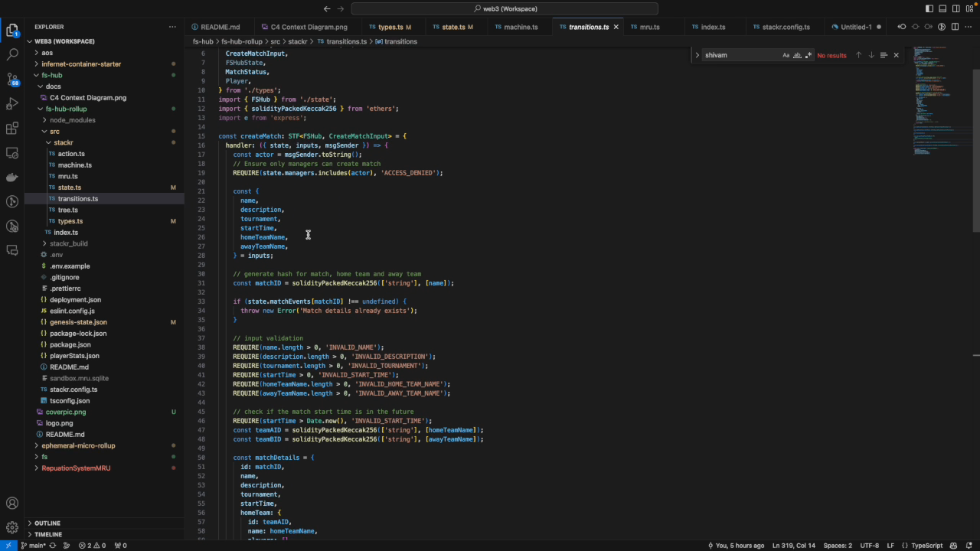
Task: Open the Extensions view
Action: coord(12,129)
